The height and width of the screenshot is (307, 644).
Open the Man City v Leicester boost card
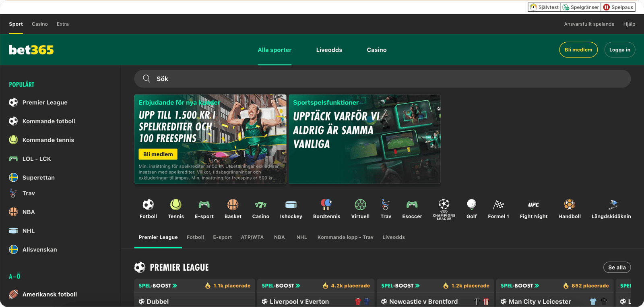(555, 293)
